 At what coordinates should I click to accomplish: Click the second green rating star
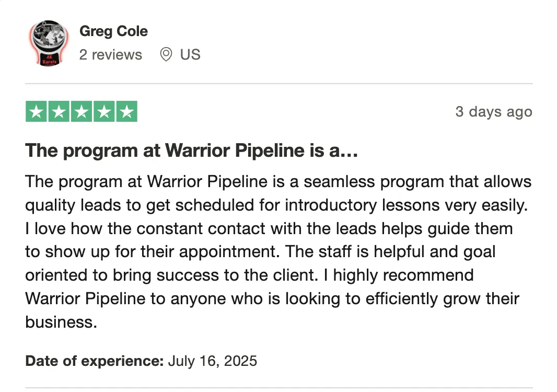coord(59,112)
